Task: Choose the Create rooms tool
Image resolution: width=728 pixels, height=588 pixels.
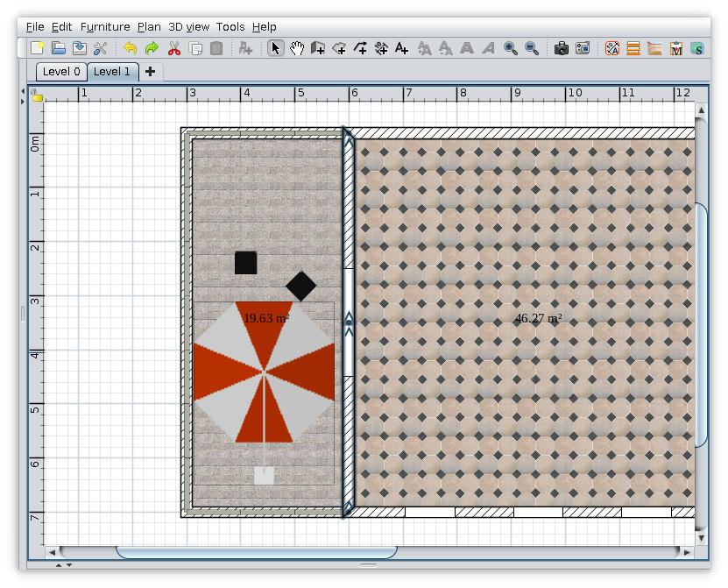Action: 339,48
